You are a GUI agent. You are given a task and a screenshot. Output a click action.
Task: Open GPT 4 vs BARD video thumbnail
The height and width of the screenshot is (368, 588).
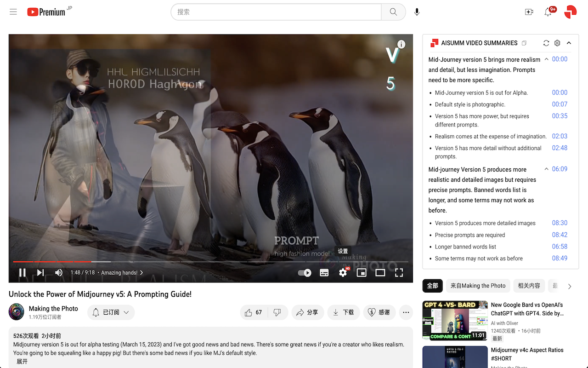pos(455,320)
